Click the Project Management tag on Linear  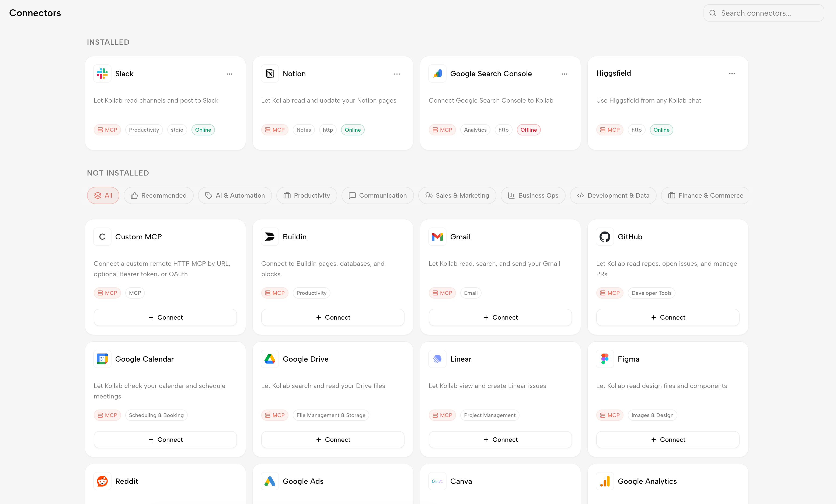(x=490, y=415)
